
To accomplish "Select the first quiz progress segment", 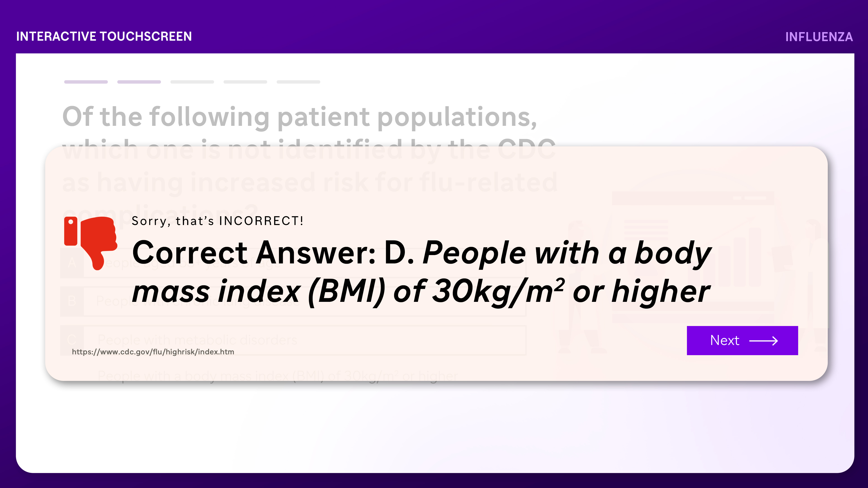I will click(86, 82).
